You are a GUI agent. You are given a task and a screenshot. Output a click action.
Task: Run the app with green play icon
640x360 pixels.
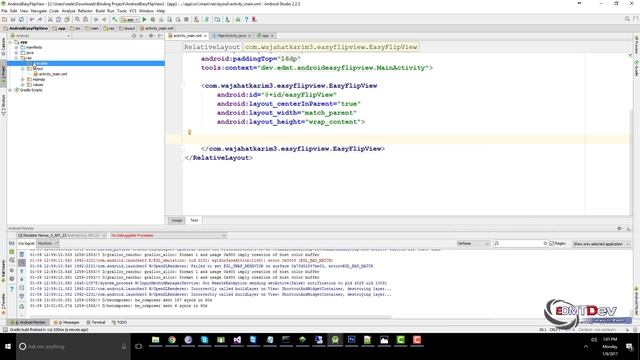coord(144,20)
